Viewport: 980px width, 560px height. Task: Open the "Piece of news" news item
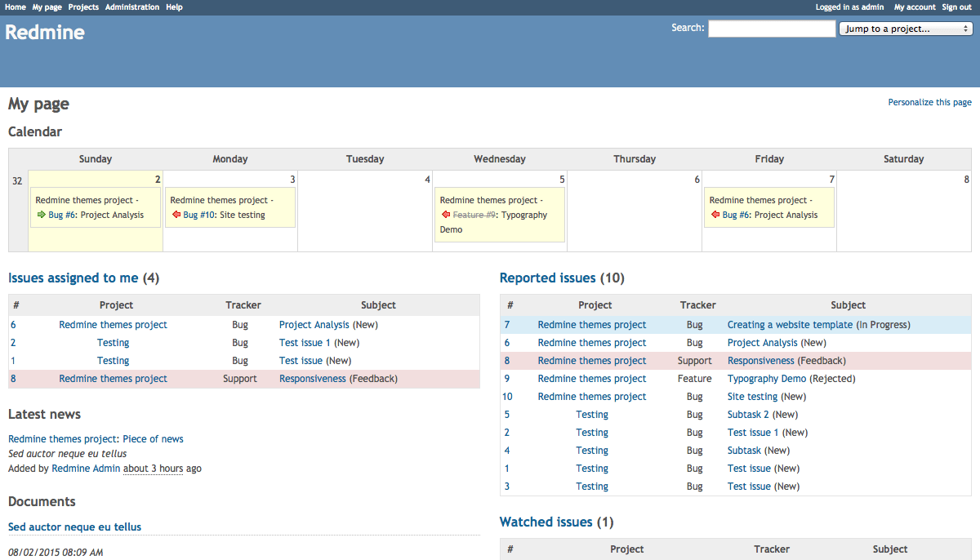(153, 439)
